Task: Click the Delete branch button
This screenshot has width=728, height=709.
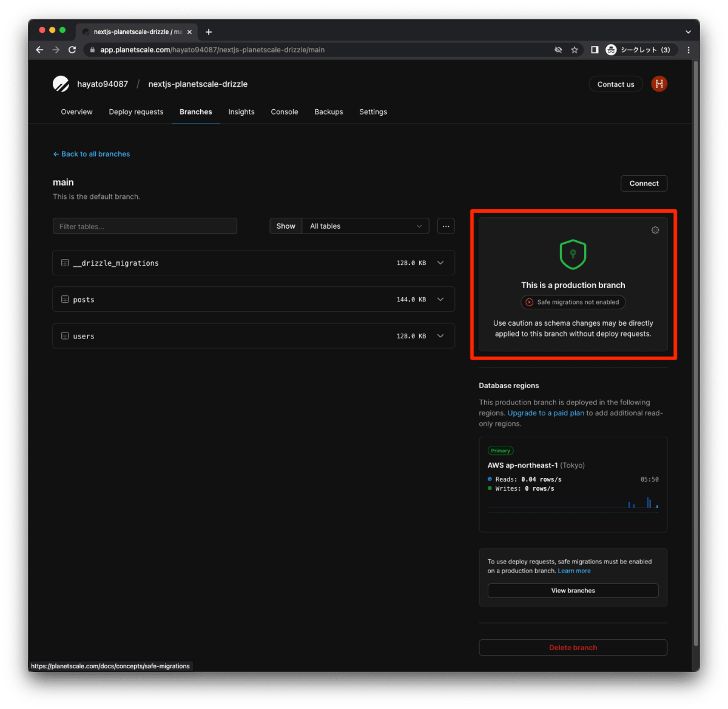Action: point(573,648)
